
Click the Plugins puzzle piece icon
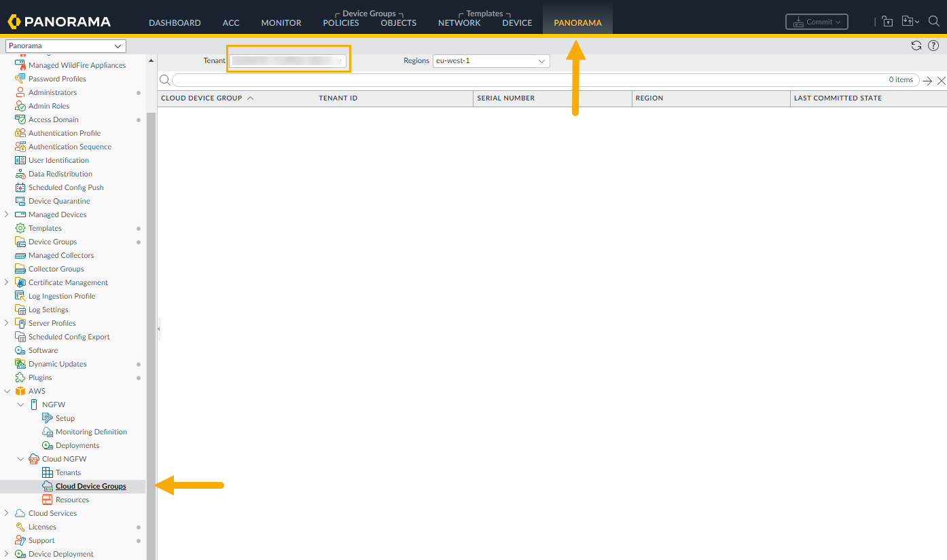(x=20, y=377)
